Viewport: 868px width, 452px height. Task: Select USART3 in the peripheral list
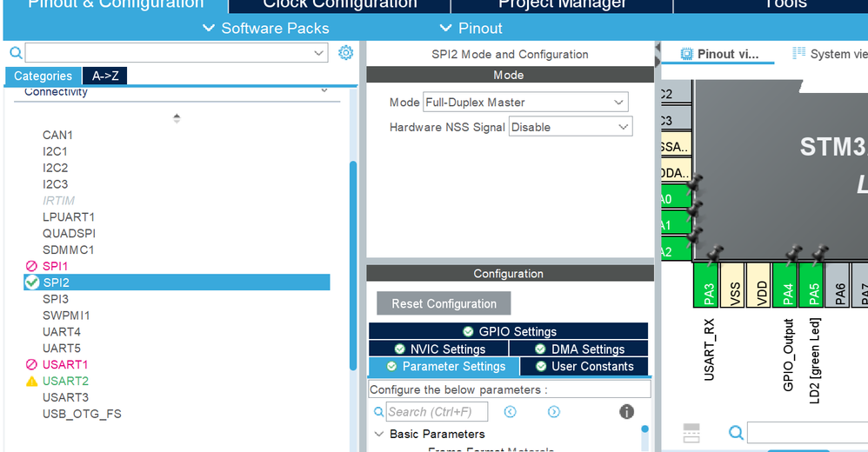pyautogui.click(x=65, y=397)
